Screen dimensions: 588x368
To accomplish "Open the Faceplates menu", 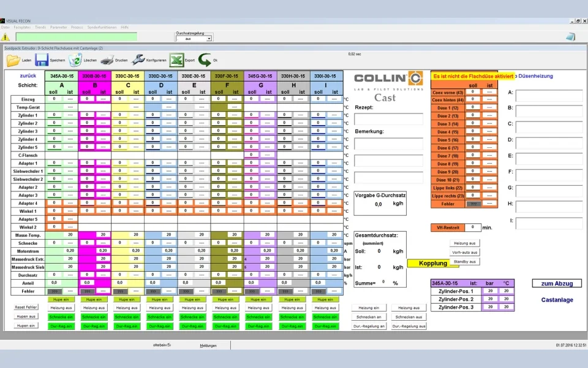I will click(22, 27).
